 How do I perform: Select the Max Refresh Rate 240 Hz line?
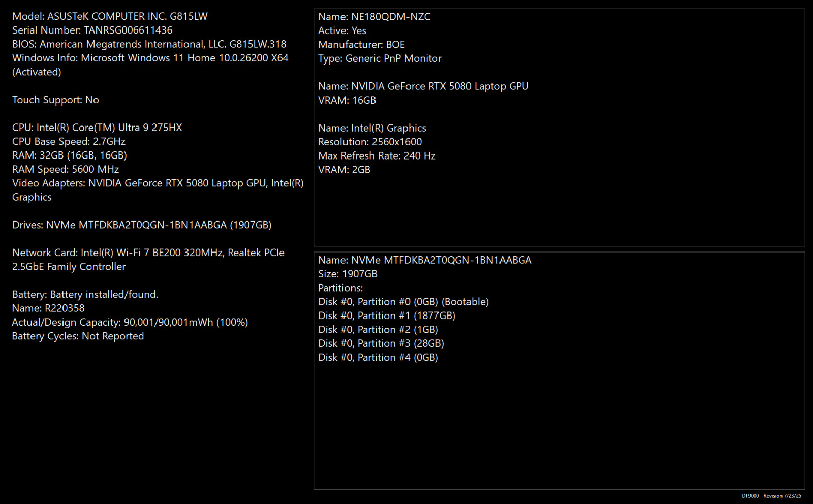(377, 156)
